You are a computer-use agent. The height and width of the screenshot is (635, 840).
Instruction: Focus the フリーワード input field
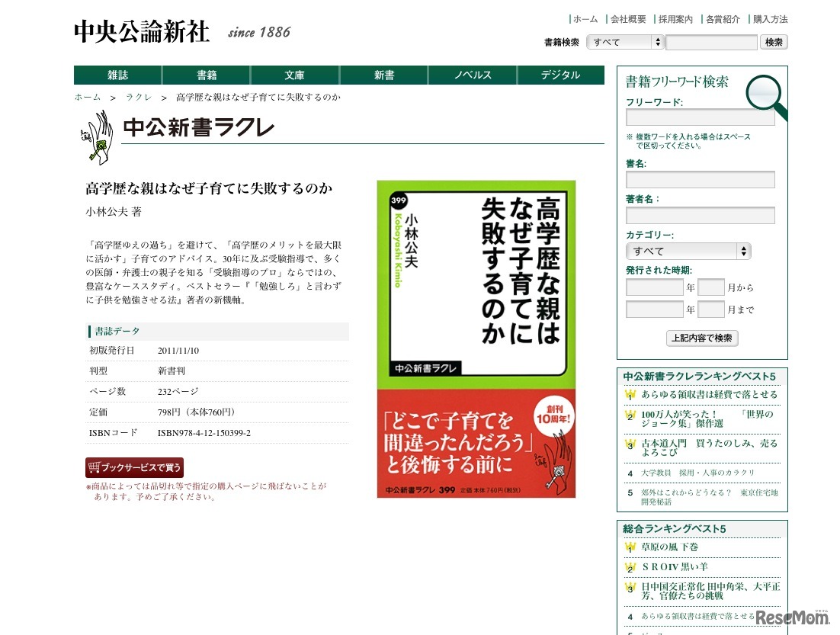(701, 117)
